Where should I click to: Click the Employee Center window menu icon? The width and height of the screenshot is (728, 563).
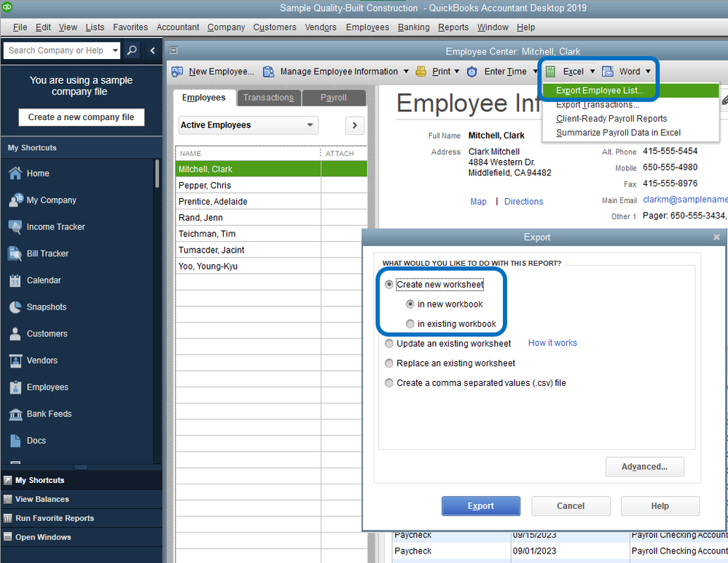[x=173, y=50]
